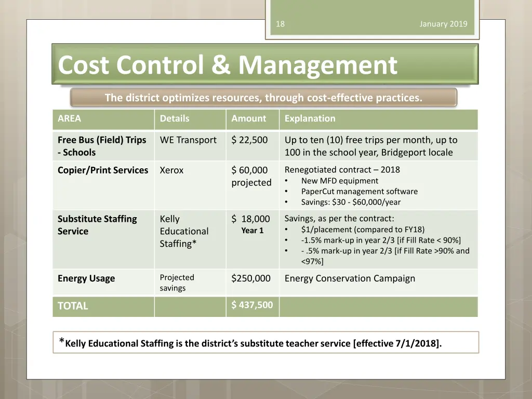Click the PaperCut management software bullet
Image resolution: width=532 pixels, height=399 pixels.
point(359,191)
